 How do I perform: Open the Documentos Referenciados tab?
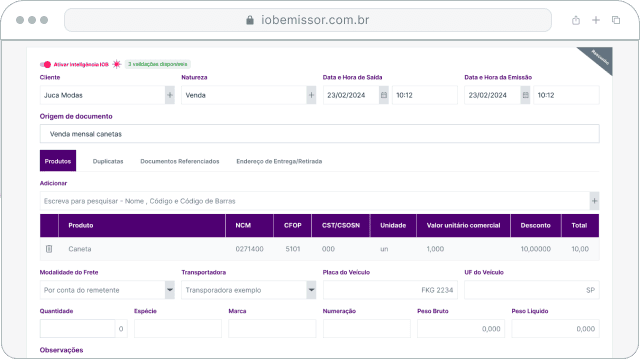(180, 161)
